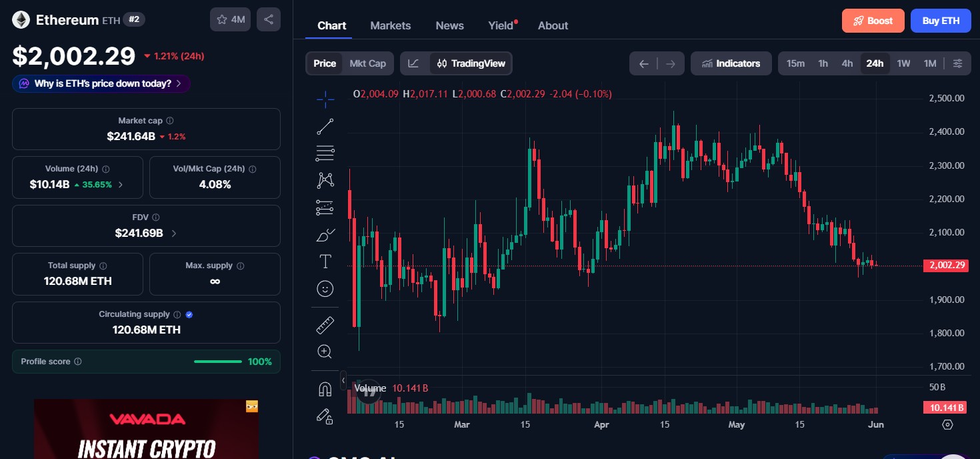Open the share icon button
The image size is (980, 459).
click(x=269, y=19)
